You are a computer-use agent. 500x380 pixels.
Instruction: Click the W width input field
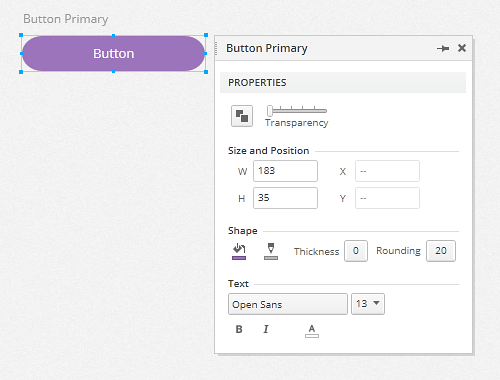click(x=285, y=171)
